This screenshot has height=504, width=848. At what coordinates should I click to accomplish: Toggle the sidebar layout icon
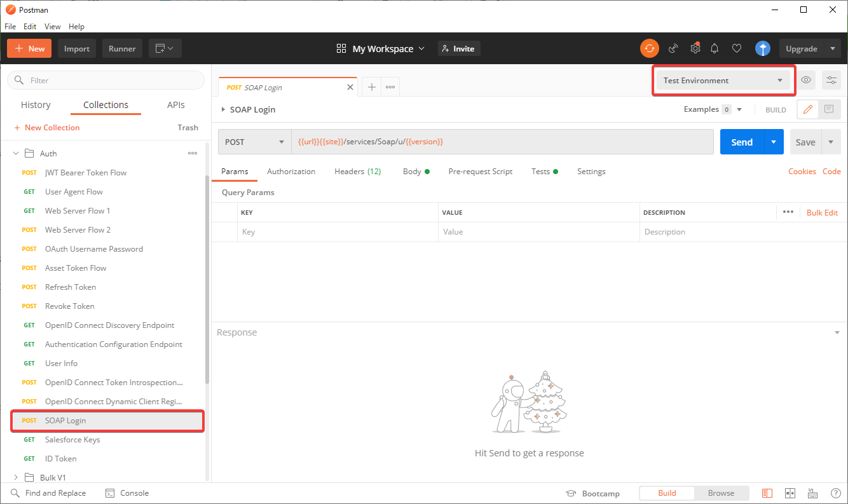coord(767,493)
